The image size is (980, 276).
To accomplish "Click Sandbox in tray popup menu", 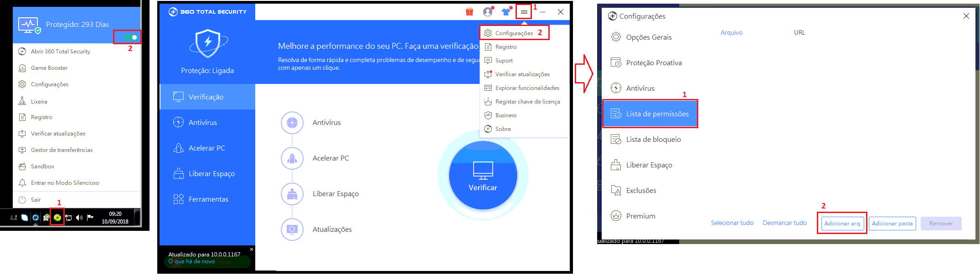I will [42, 167].
